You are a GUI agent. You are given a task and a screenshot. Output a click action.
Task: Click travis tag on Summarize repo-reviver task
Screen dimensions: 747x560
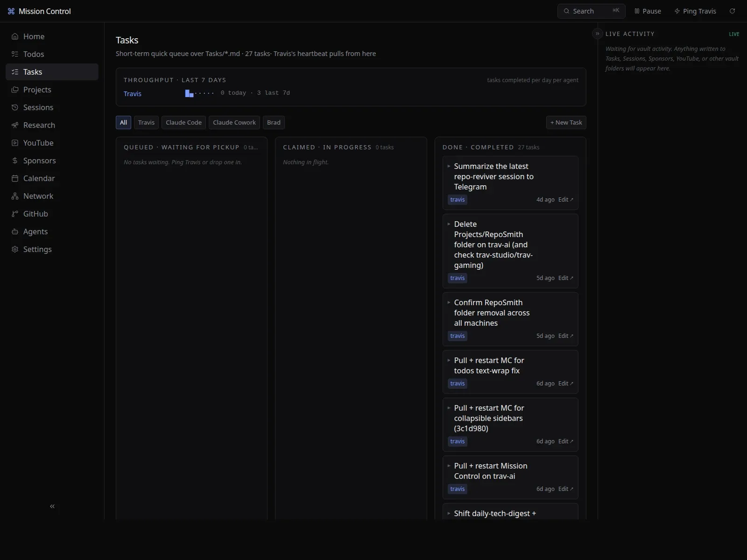click(x=458, y=200)
